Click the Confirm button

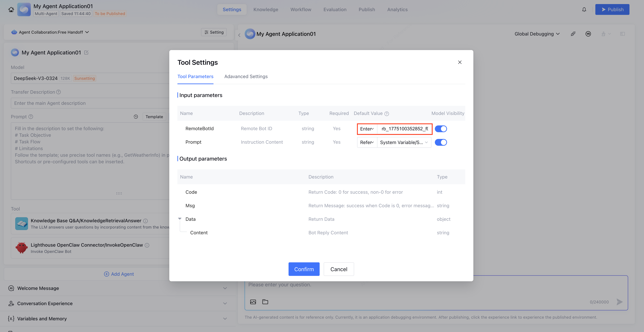(x=304, y=269)
